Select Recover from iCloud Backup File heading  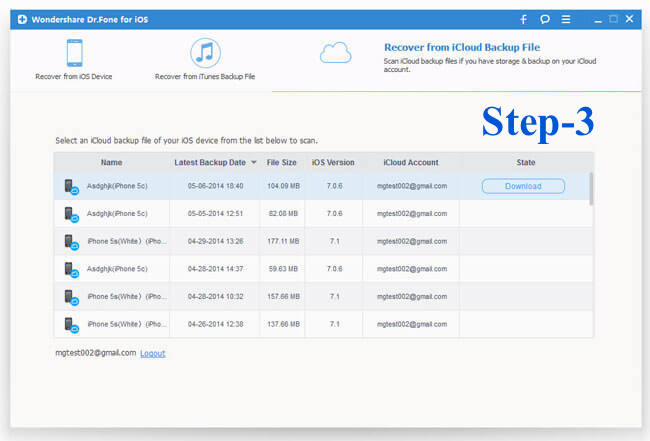(461, 46)
